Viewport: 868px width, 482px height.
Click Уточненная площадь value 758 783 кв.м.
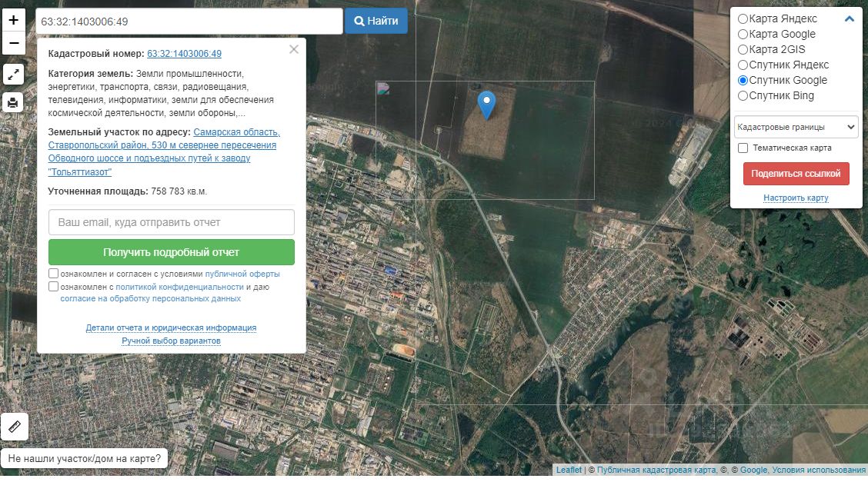[x=179, y=191]
